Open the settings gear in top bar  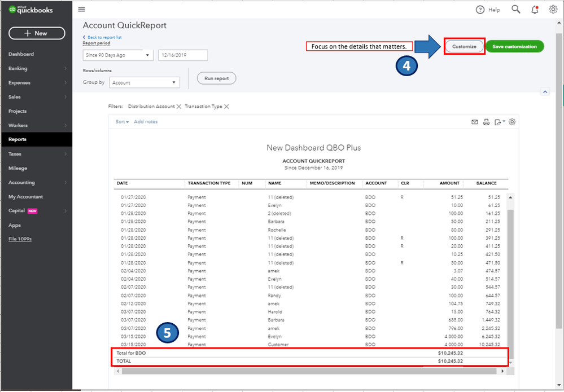point(553,9)
